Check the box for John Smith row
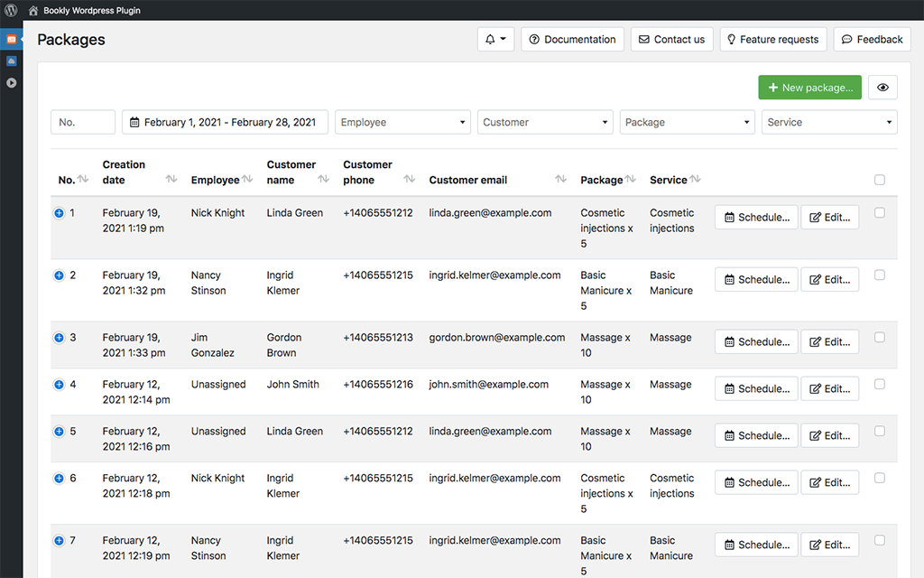The image size is (924, 578). click(x=880, y=384)
